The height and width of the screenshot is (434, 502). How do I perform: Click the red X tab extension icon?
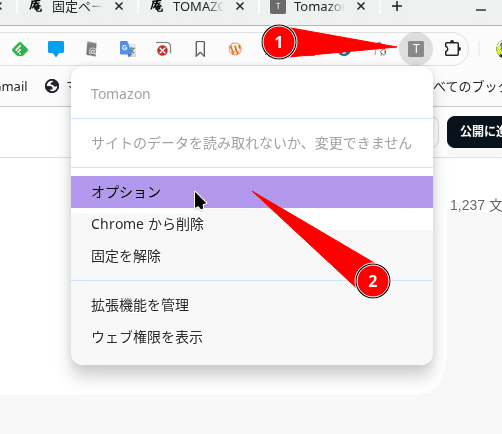164,49
